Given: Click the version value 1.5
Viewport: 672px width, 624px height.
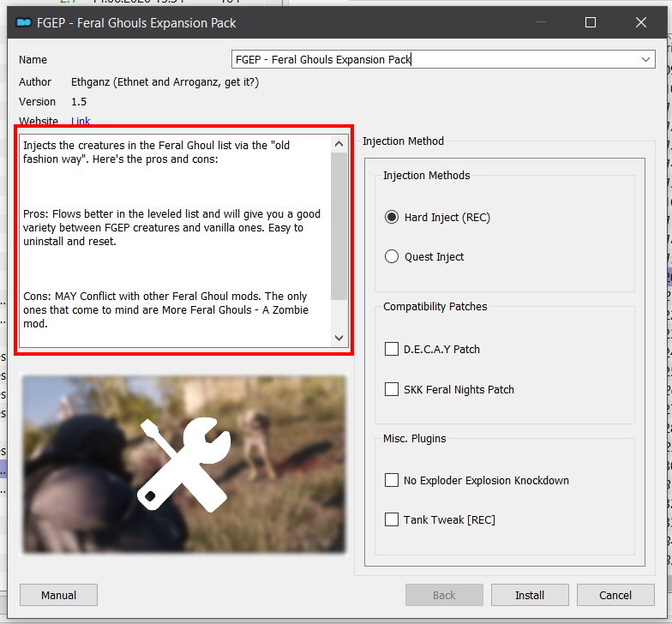Looking at the screenshot, I should tap(79, 101).
